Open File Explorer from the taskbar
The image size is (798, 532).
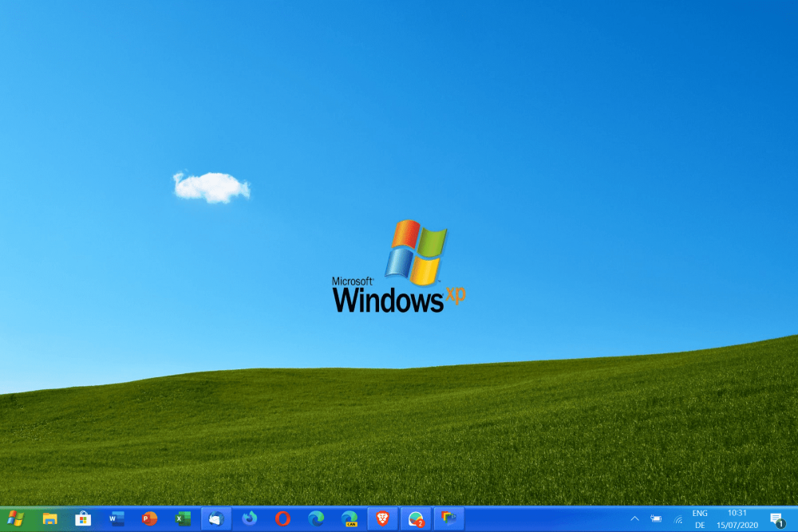click(49, 518)
